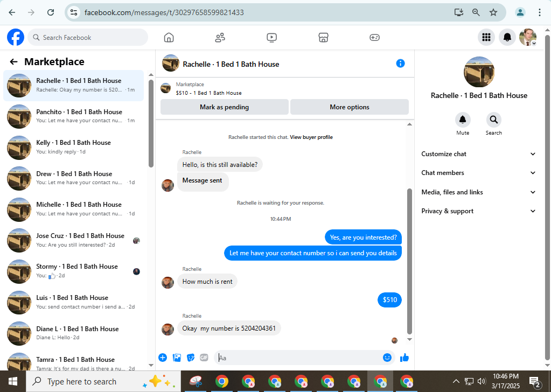Attach a photo with the image icon
The image size is (551, 392).
click(177, 358)
